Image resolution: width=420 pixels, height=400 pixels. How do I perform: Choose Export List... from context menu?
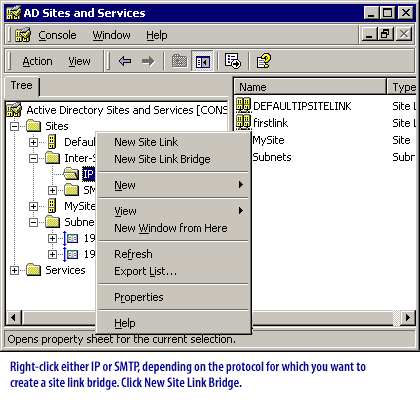(x=173, y=271)
